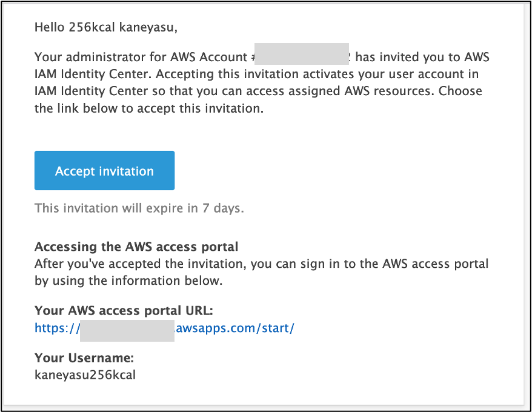Click the Accept invitation button
Viewport: 532px width, 412px height.
pos(104,170)
